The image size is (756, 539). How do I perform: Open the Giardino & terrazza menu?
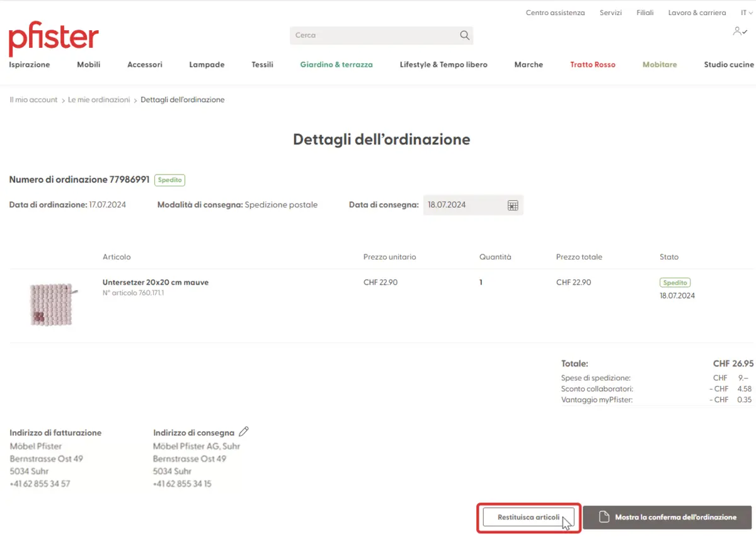point(336,64)
